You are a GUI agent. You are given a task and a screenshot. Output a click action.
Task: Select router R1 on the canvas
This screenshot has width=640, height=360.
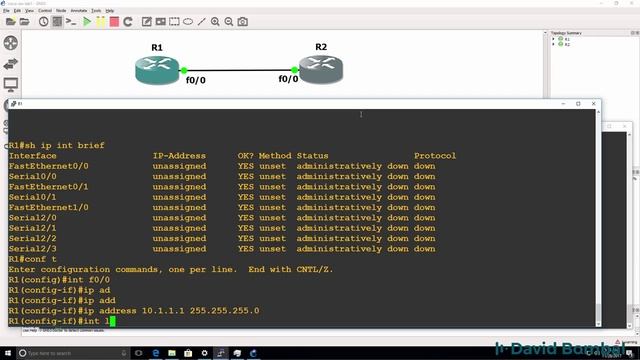pyautogui.click(x=157, y=70)
